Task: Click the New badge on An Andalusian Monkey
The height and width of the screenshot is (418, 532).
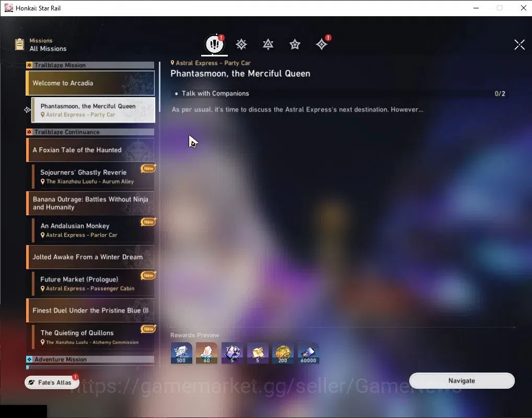Action: (148, 222)
